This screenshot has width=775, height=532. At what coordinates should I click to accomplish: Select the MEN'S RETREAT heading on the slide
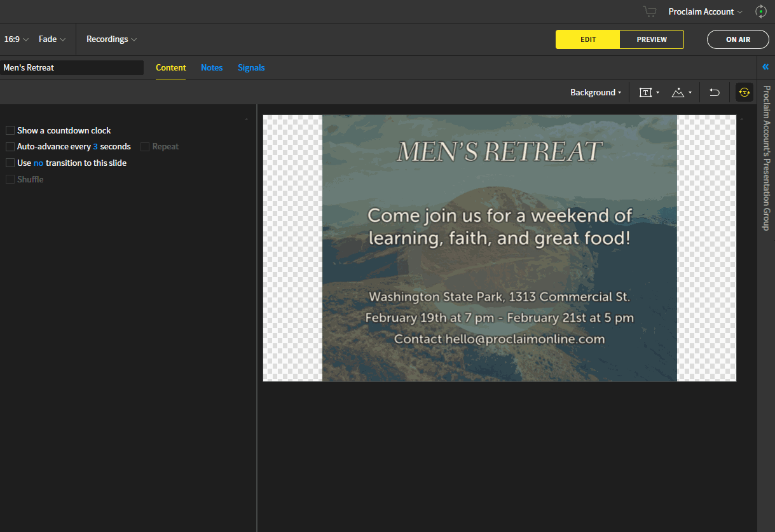point(499,152)
